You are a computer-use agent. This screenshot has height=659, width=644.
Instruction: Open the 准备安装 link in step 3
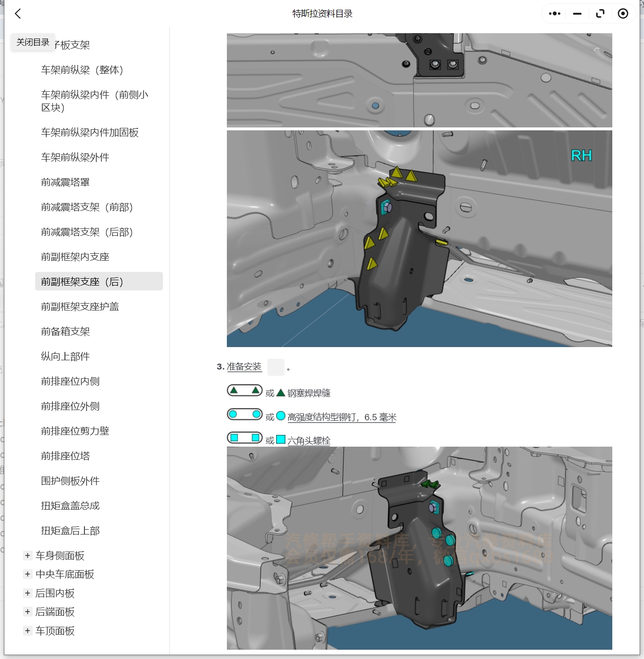tap(244, 367)
